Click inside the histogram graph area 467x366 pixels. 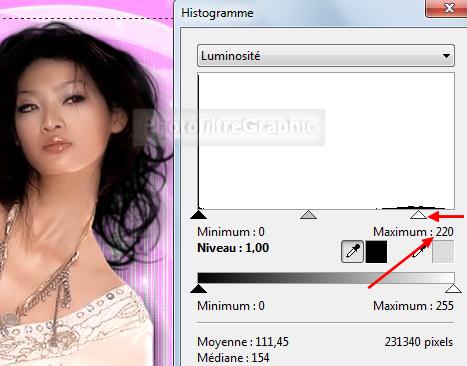pyautogui.click(x=326, y=141)
